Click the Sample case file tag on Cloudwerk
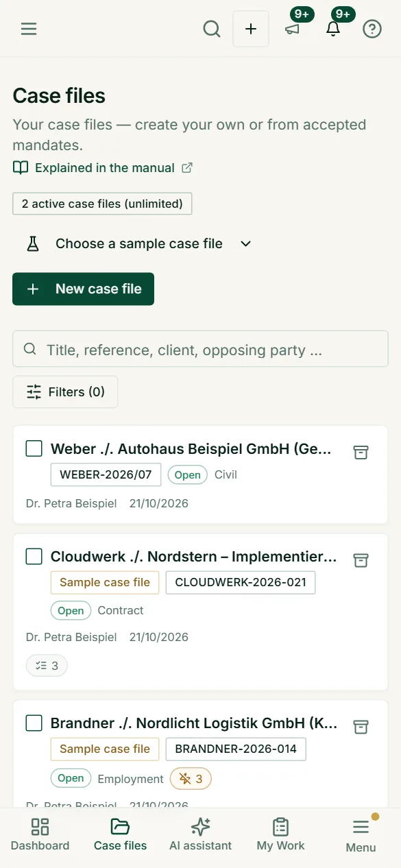Screen dimensions: 401x868 pyautogui.click(x=105, y=583)
